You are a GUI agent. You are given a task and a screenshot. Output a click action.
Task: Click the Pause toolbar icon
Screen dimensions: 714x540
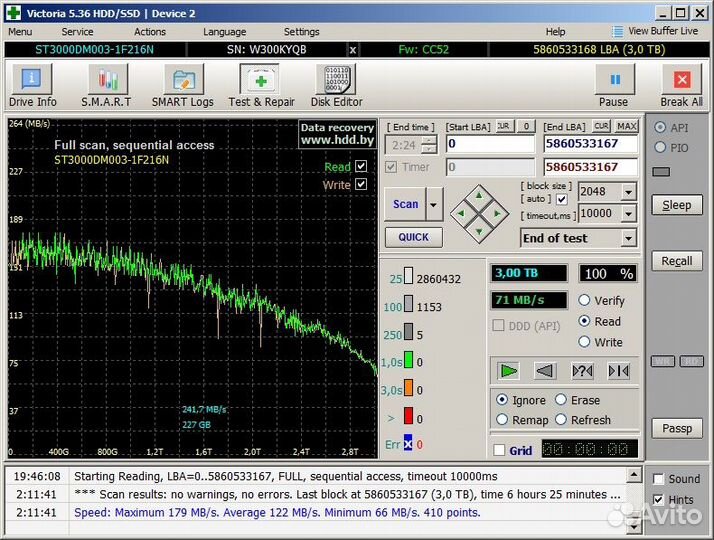(x=614, y=86)
